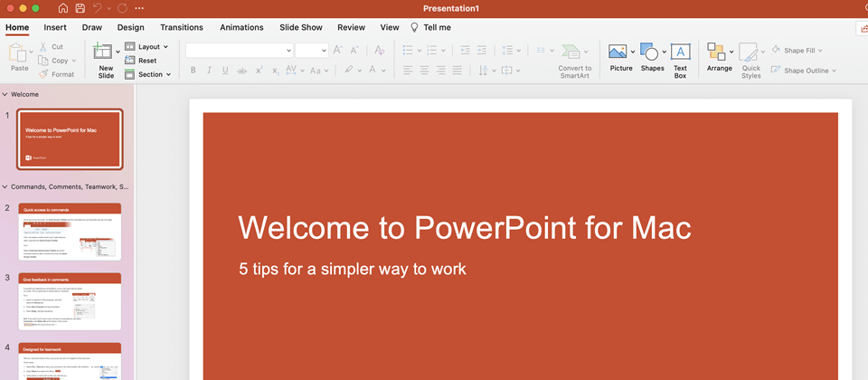Insert a New Slide

tap(103, 61)
